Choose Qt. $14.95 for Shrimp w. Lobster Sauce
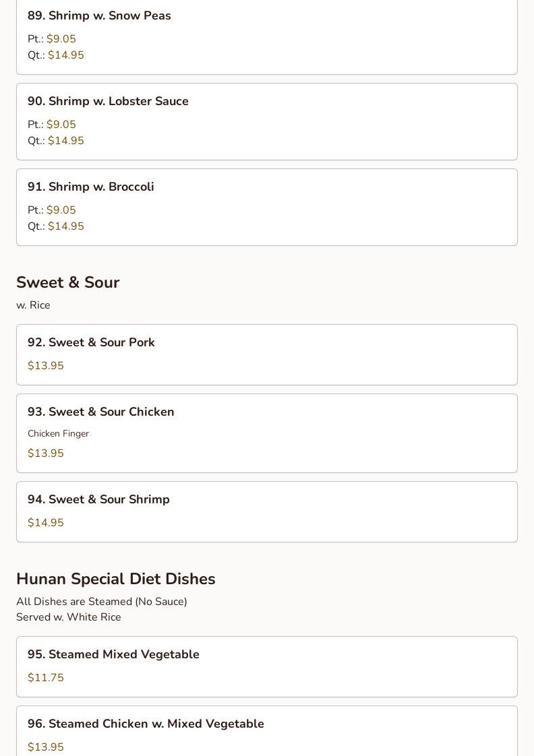534x756 pixels. click(65, 141)
